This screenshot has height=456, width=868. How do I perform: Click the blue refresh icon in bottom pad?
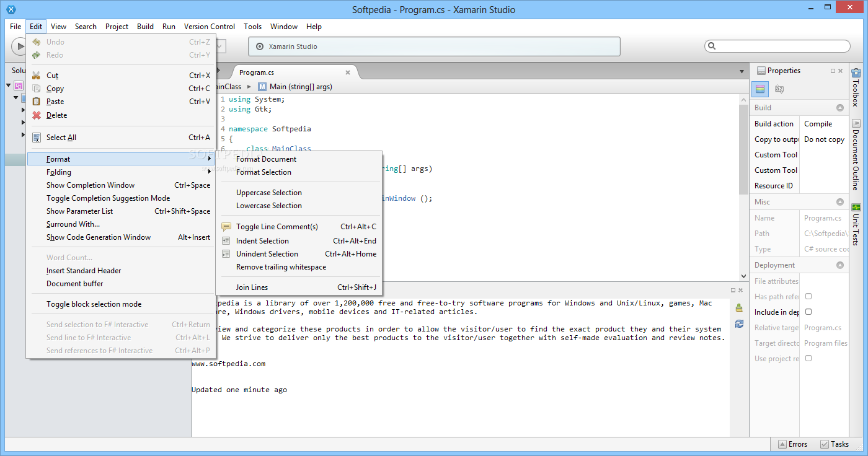[x=739, y=323]
